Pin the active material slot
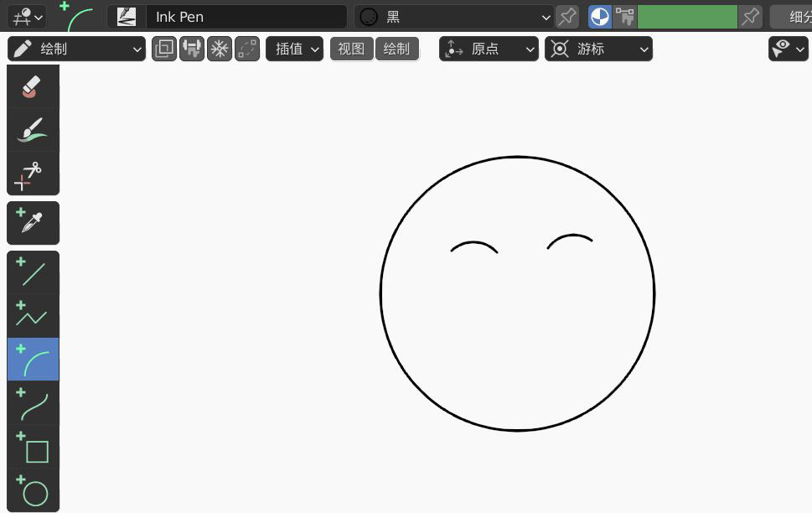 point(566,17)
